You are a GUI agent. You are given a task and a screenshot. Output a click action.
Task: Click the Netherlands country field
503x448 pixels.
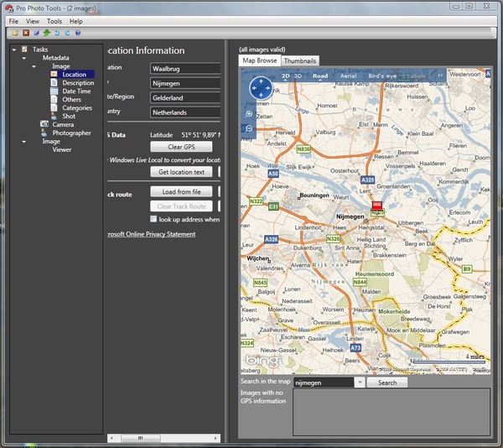185,112
